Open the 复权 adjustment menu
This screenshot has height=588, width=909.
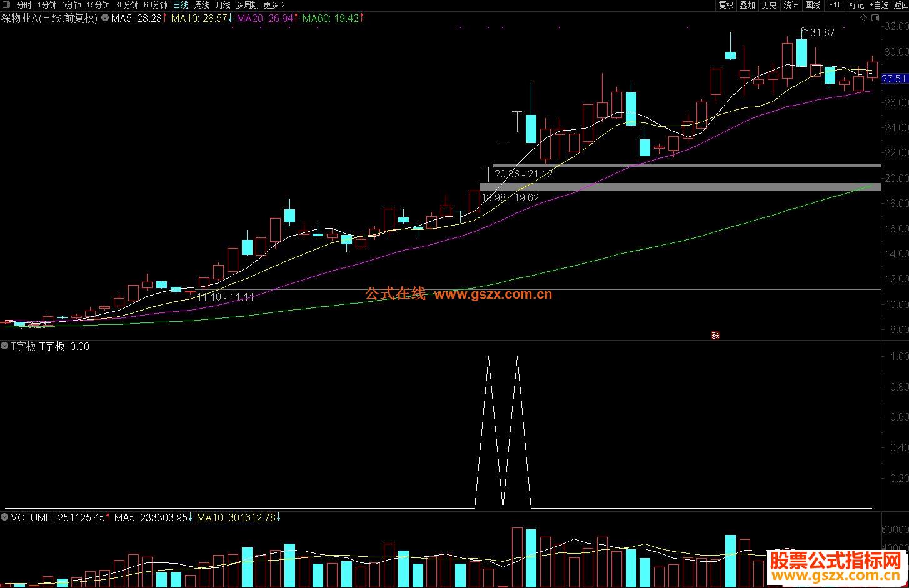726,5
